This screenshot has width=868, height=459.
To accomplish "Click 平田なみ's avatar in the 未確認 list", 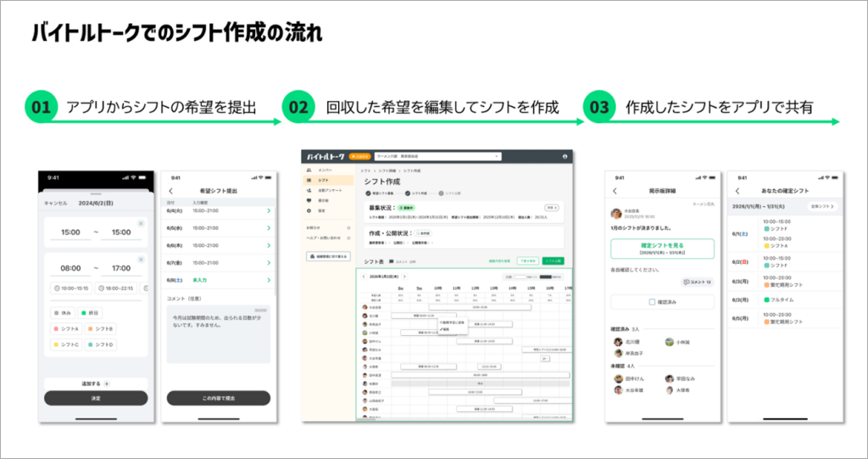I will pos(669,378).
